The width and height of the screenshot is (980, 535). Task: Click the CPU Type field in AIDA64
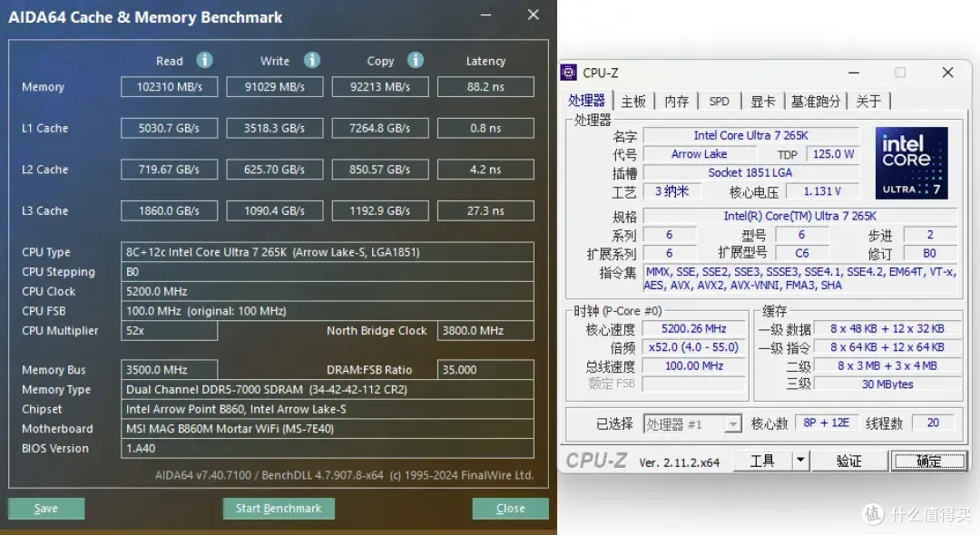tap(328, 252)
